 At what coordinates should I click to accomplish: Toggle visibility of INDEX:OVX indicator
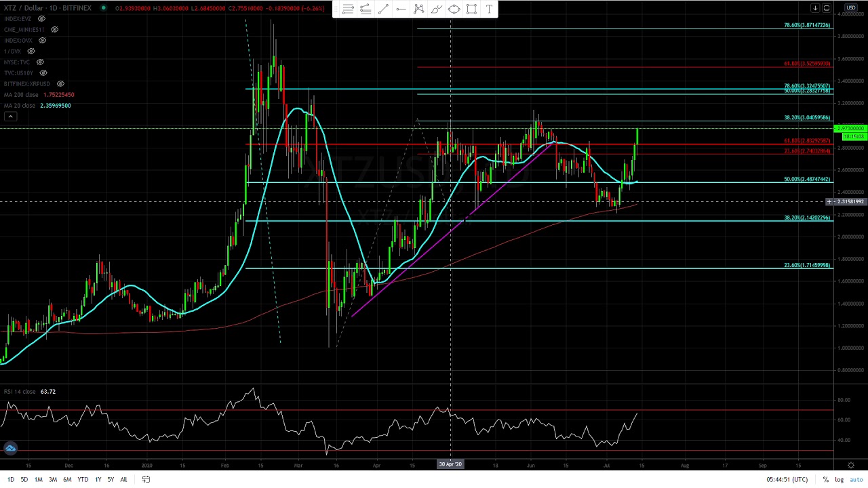42,41
